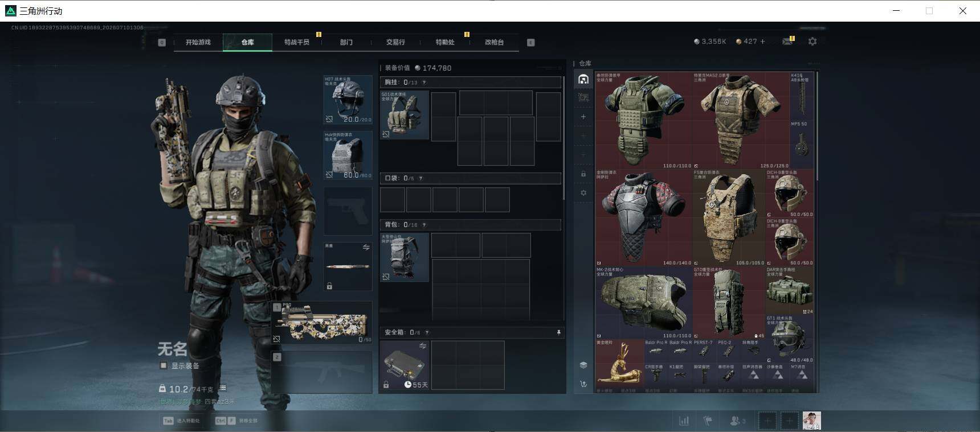Select the GT1 战术头盔 in warehouse
Viewport: 980px width, 432px height.
tap(790, 339)
